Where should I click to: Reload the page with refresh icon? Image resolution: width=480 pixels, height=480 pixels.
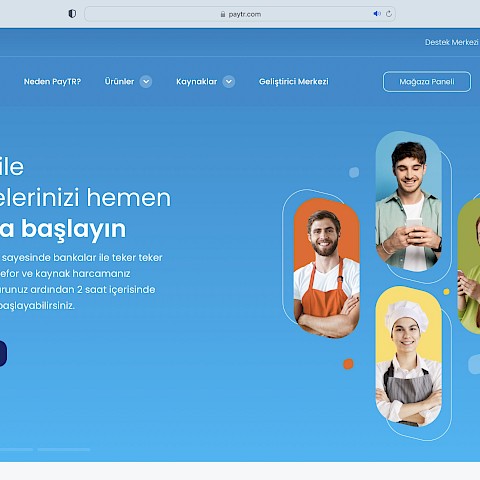pyautogui.click(x=389, y=14)
